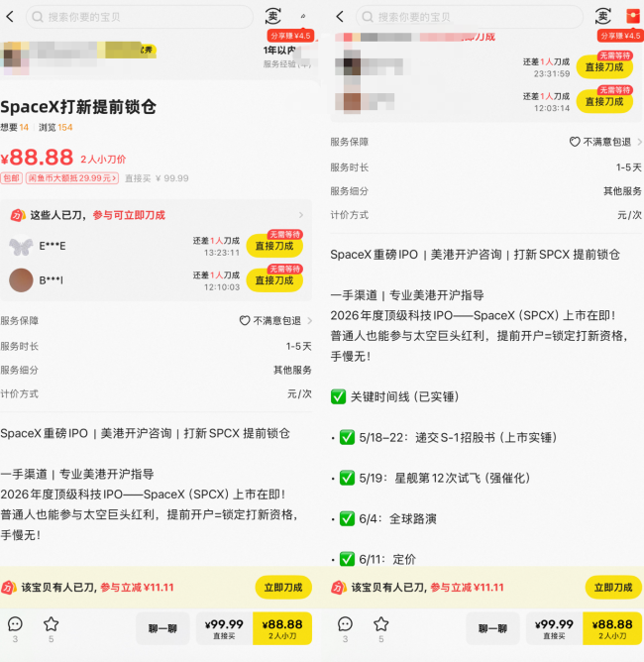The height and width of the screenshot is (662, 644).
Task: Favorite the item with right star icon
Action: (381, 624)
